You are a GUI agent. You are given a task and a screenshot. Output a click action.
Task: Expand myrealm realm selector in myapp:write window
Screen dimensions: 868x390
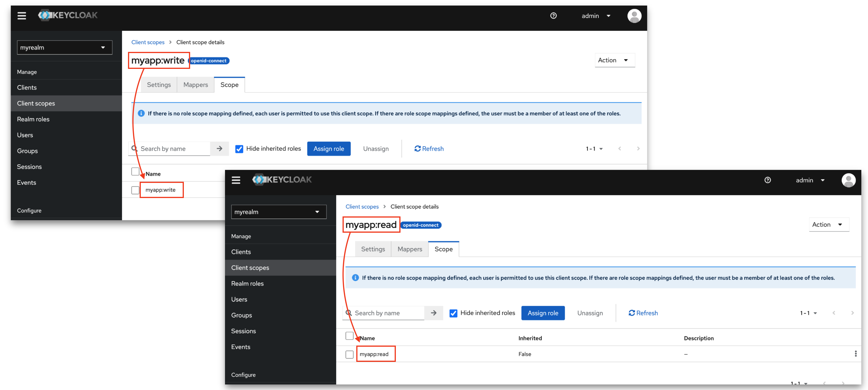pyautogui.click(x=64, y=47)
